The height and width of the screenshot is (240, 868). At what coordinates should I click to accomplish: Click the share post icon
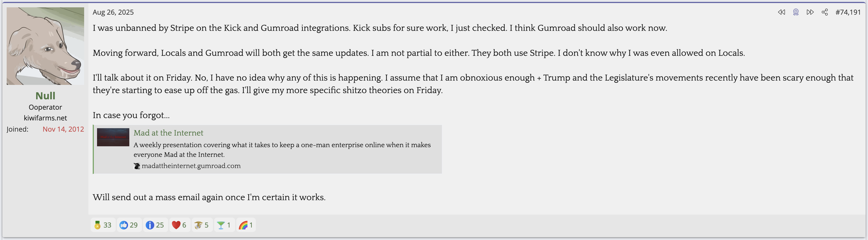pos(825,12)
